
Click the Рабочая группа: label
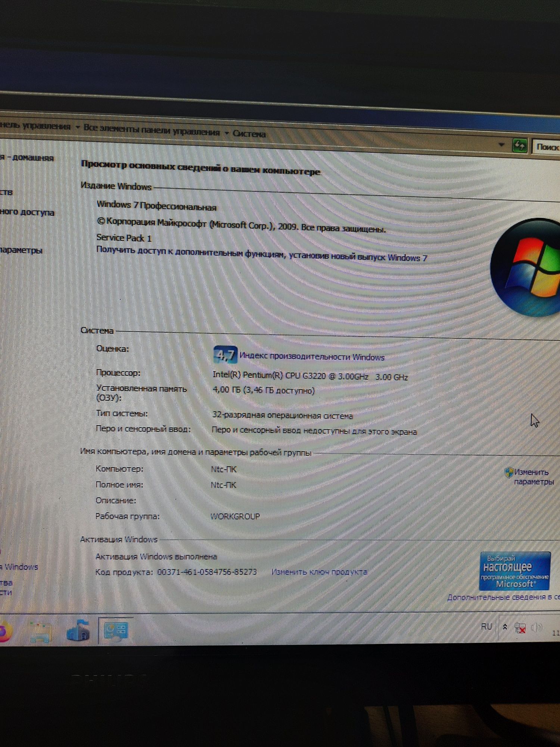pos(128,516)
